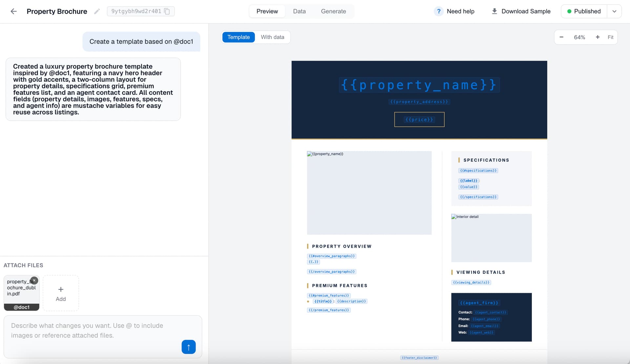630x364 pixels.
Task: Open the Need help question icon
Action: [x=439, y=11]
